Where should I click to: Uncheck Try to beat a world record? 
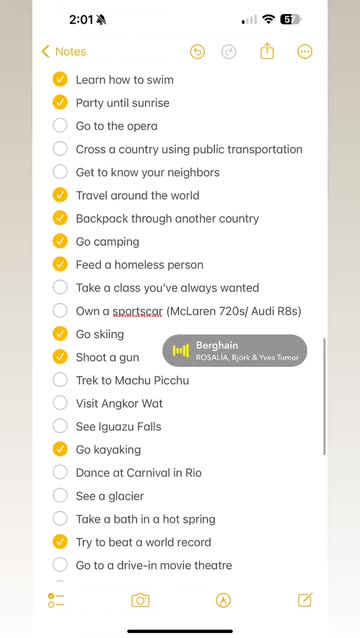60,542
